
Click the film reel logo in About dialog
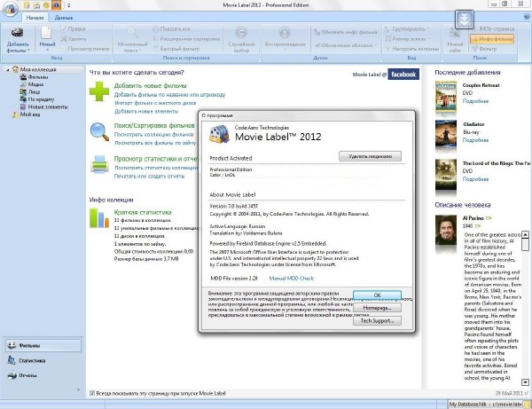tap(218, 134)
